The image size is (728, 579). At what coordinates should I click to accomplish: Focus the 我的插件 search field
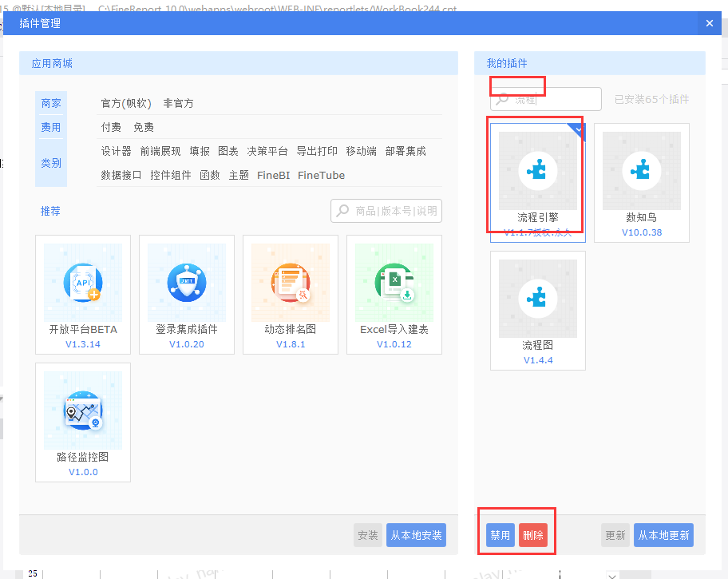coord(546,99)
